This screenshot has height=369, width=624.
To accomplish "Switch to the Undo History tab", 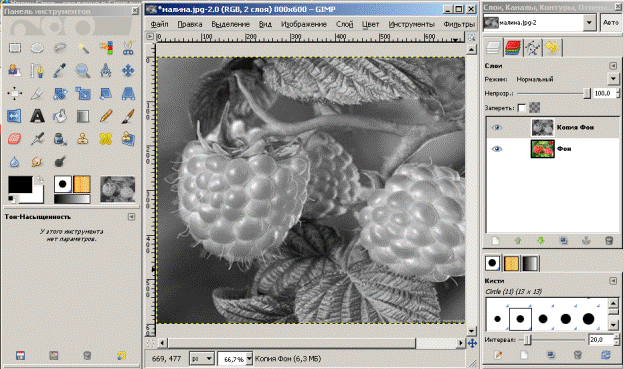I will point(552,48).
